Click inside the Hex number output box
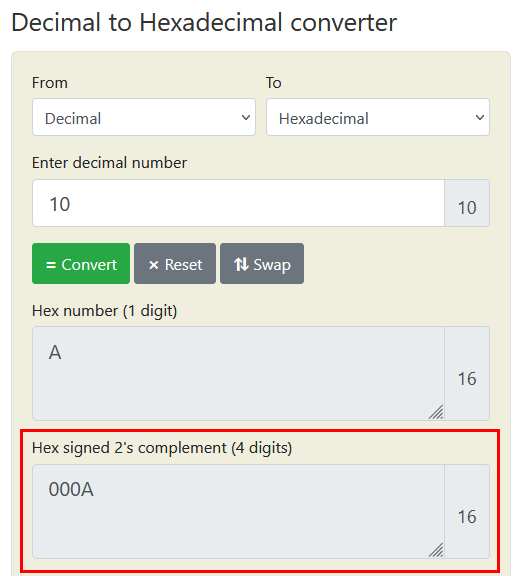525x576 pixels. [x=238, y=374]
